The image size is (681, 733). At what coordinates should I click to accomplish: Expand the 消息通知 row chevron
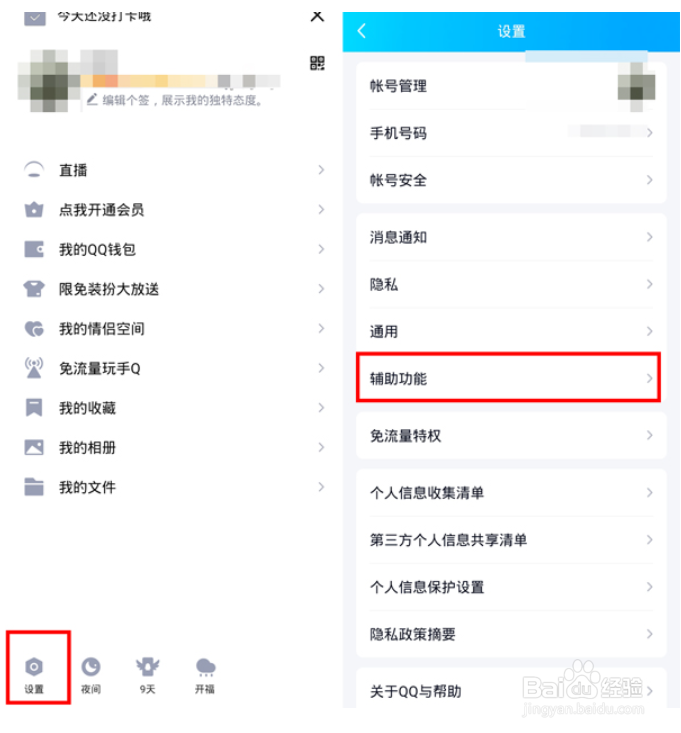[649, 237]
